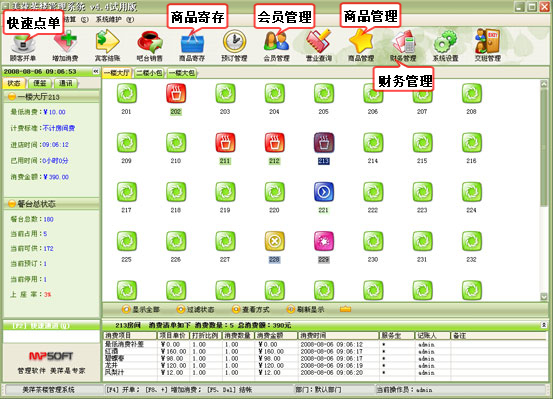Select disabled table 228 yellow icon
Screen dimensions: 553x399
click(x=274, y=241)
